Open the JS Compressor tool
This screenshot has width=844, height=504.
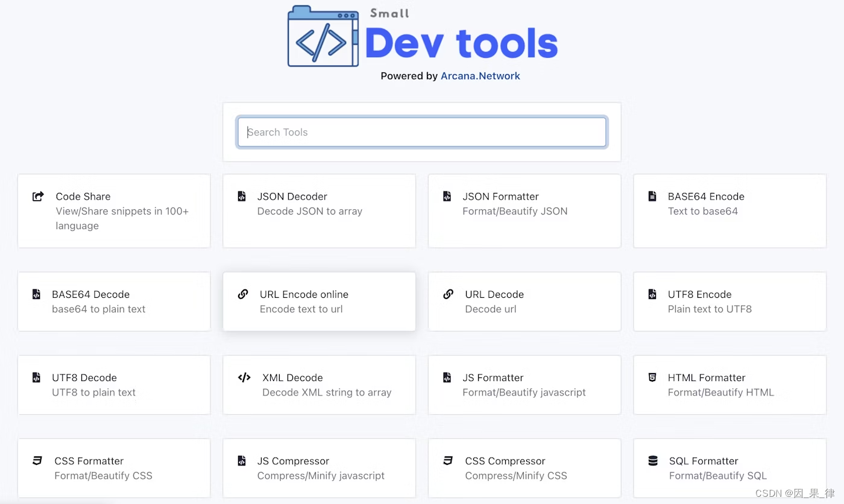pyautogui.click(x=319, y=468)
